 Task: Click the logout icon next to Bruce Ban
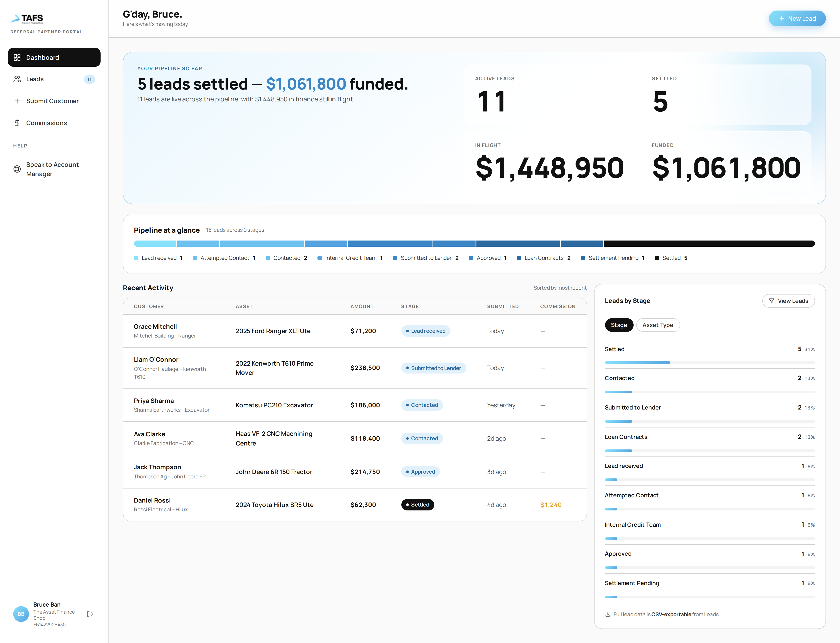coord(90,614)
